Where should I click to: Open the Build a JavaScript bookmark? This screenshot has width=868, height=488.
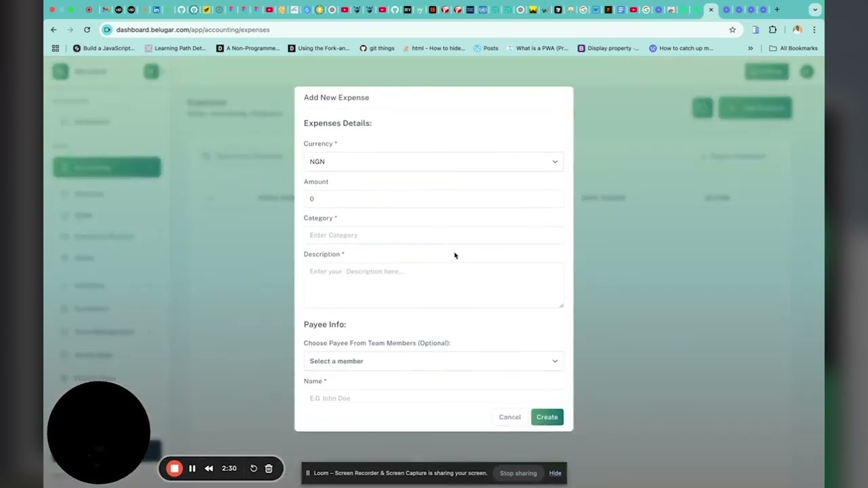pyautogui.click(x=104, y=48)
